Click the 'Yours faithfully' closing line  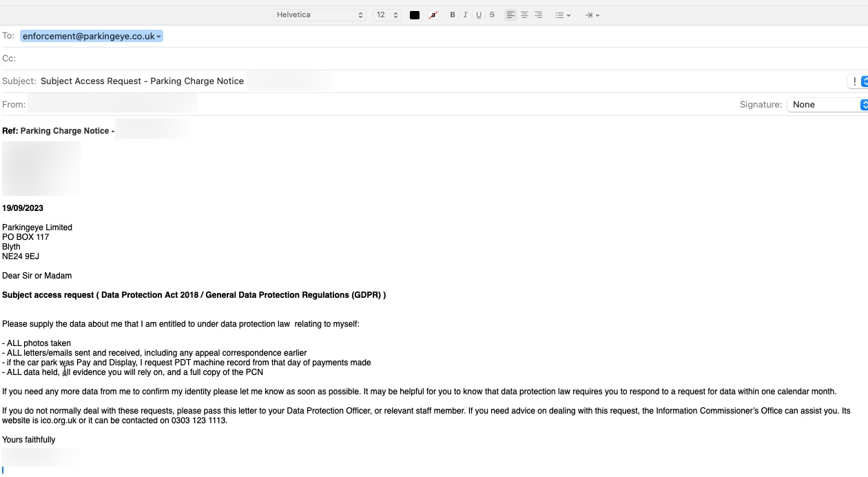(29, 440)
